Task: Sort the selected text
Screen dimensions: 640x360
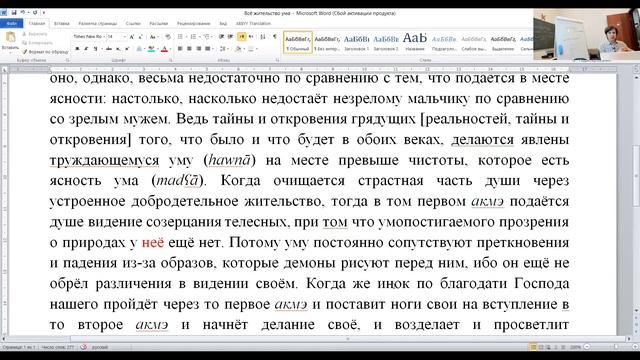Action: click(263, 37)
